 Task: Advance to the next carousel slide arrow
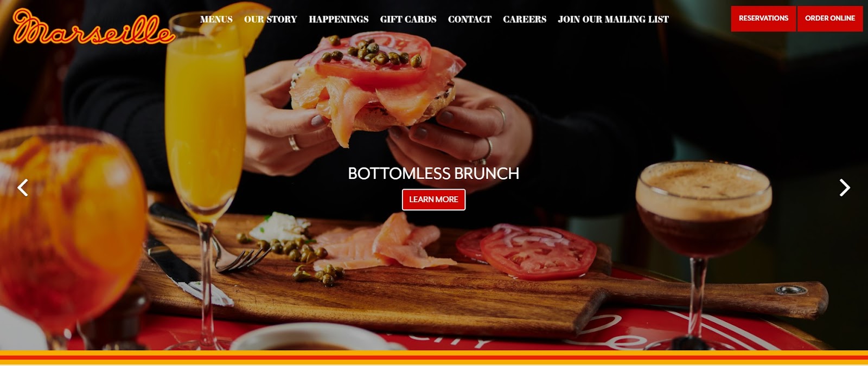point(845,188)
